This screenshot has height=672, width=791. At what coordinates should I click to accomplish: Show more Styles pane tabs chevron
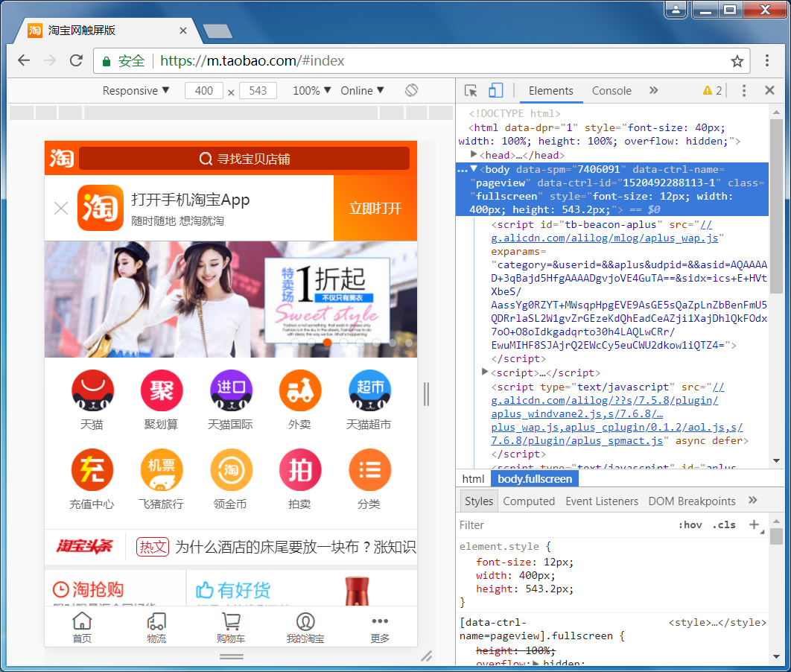pos(753,500)
